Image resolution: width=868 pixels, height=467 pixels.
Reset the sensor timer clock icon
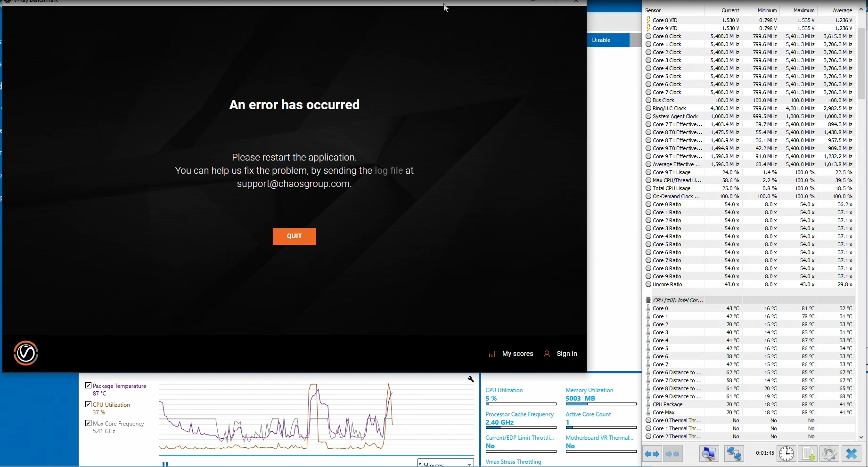point(786,454)
